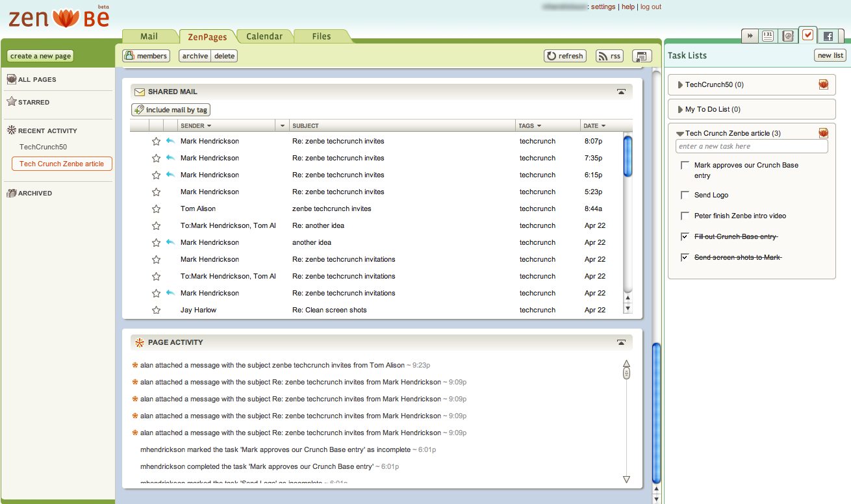Toggle the star on the 6:15p email
Viewport: 851px width, 504px height.
point(156,175)
